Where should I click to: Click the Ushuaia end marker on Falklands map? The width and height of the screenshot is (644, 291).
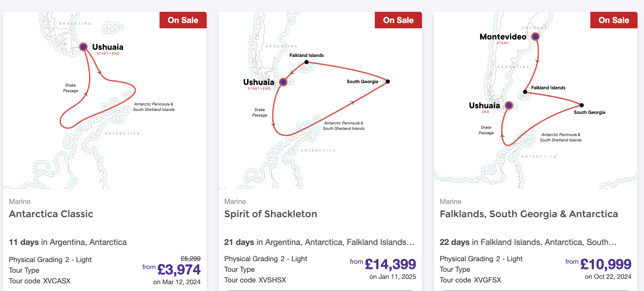509,105
